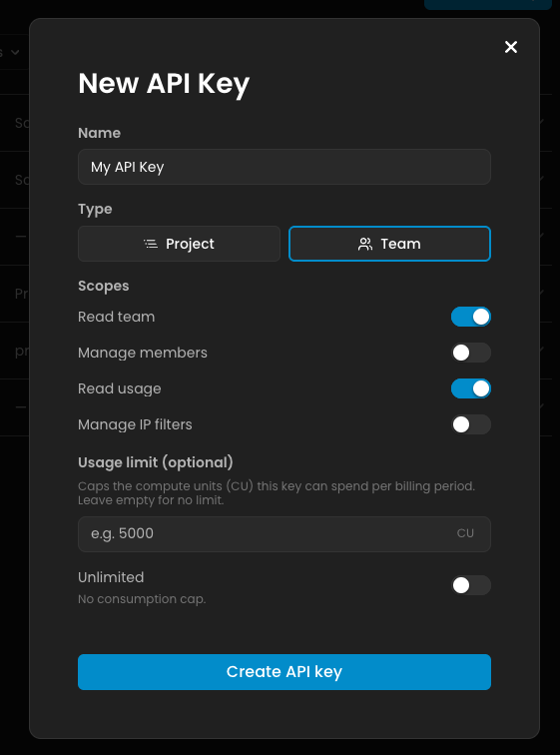
Task: Select the Project key type
Action: point(179,244)
